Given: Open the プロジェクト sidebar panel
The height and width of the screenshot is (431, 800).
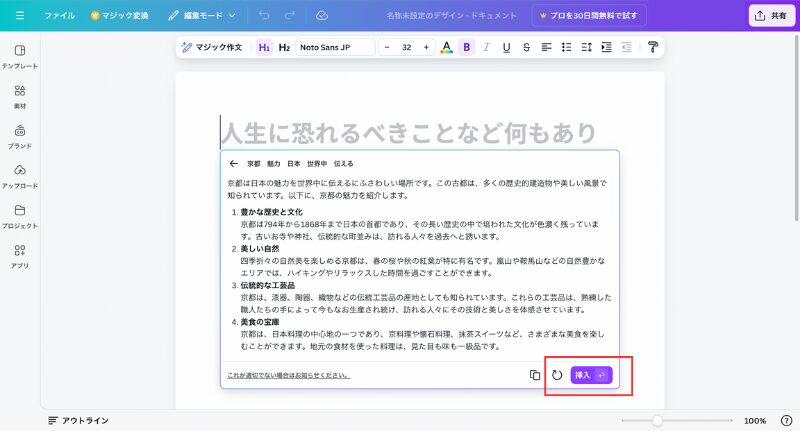Looking at the screenshot, I should tap(20, 216).
